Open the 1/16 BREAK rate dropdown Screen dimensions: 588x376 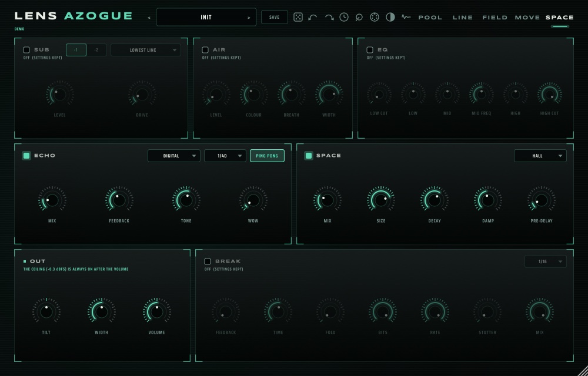click(545, 262)
